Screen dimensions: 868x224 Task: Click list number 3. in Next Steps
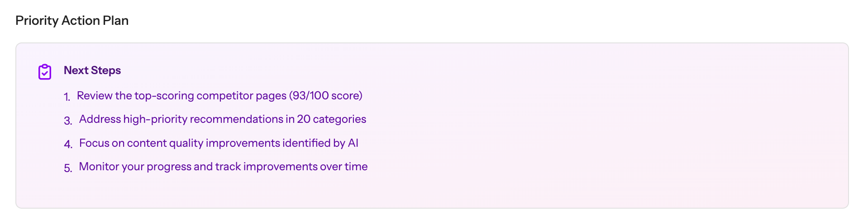[68, 121]
